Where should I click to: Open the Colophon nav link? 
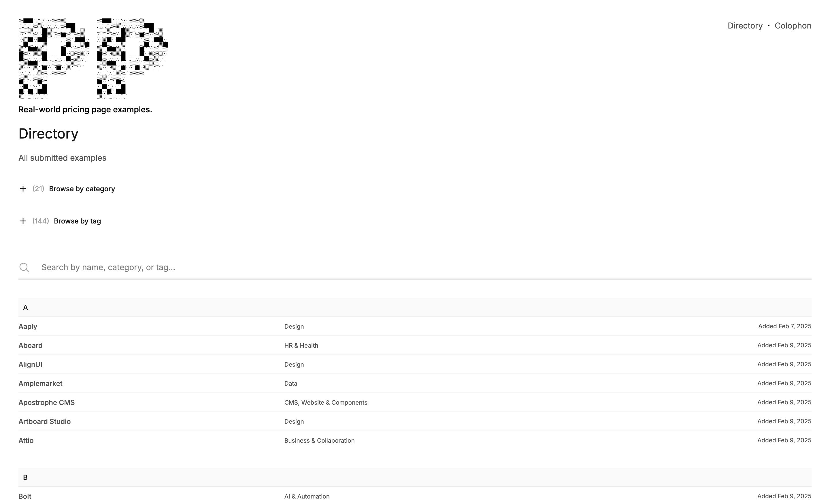click(x=793, y=26)
